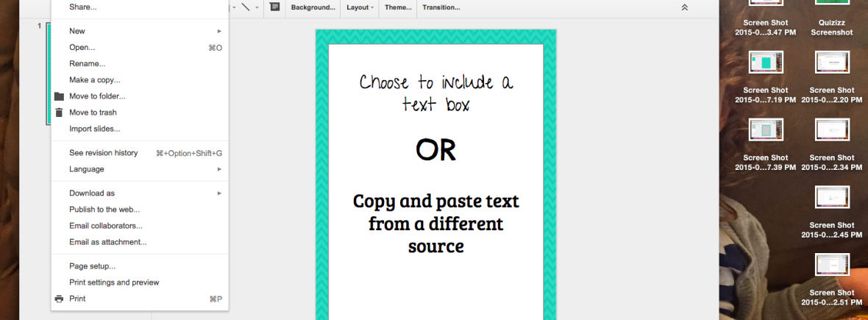
Task: Click the printer icon next to Print
Action: point(60,299)
